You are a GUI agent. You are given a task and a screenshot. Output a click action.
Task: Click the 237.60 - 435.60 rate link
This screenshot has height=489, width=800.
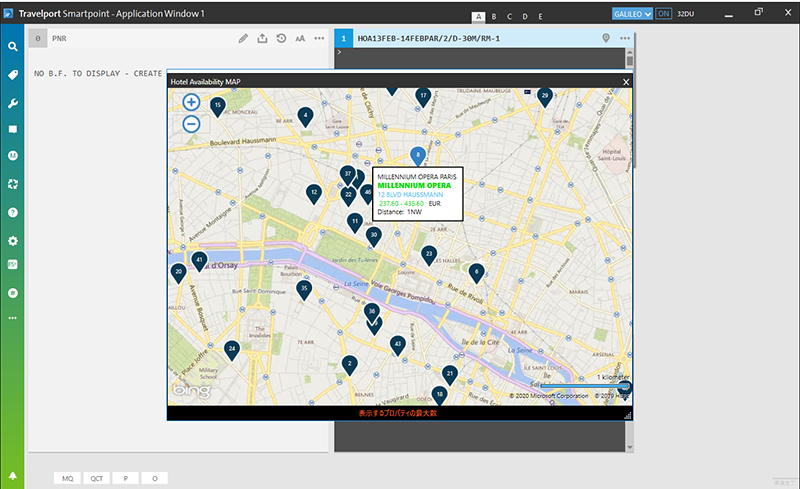402,203
